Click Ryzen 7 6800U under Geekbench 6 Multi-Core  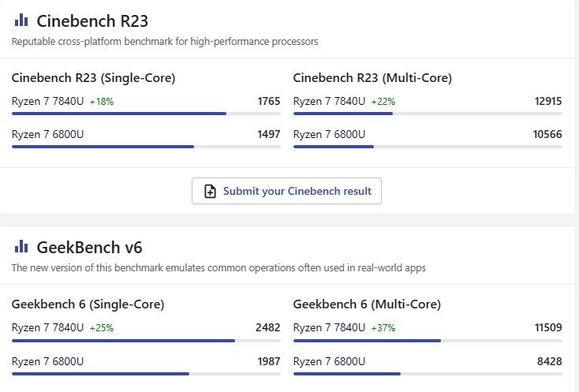pos(329,361)
